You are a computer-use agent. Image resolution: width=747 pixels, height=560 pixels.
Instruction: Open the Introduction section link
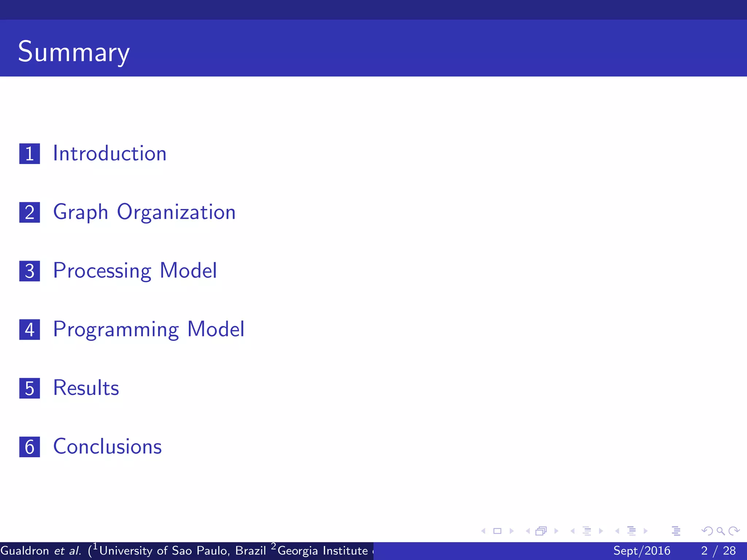(x=109, y=153)
